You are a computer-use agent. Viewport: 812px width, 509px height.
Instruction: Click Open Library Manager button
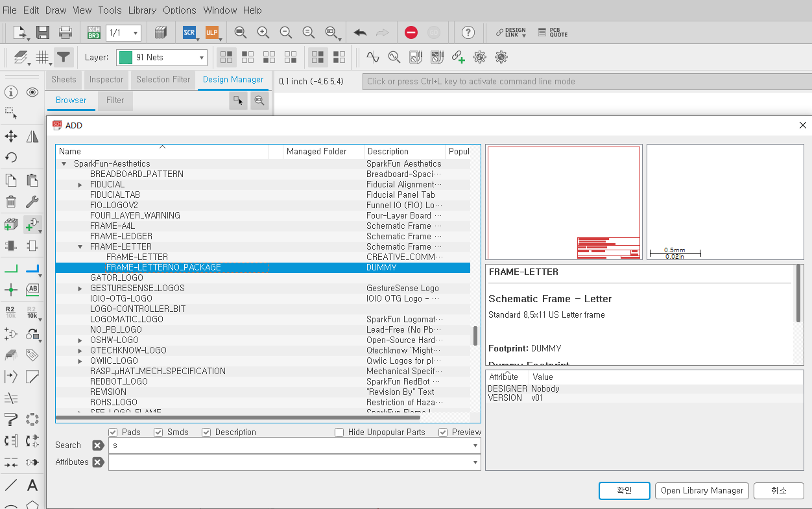702,491
